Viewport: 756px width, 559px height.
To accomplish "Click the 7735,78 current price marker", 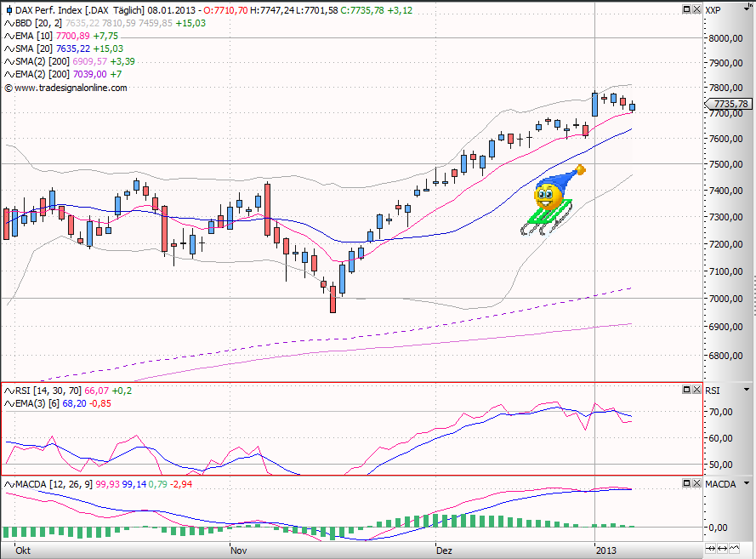I will click(730, 104).
